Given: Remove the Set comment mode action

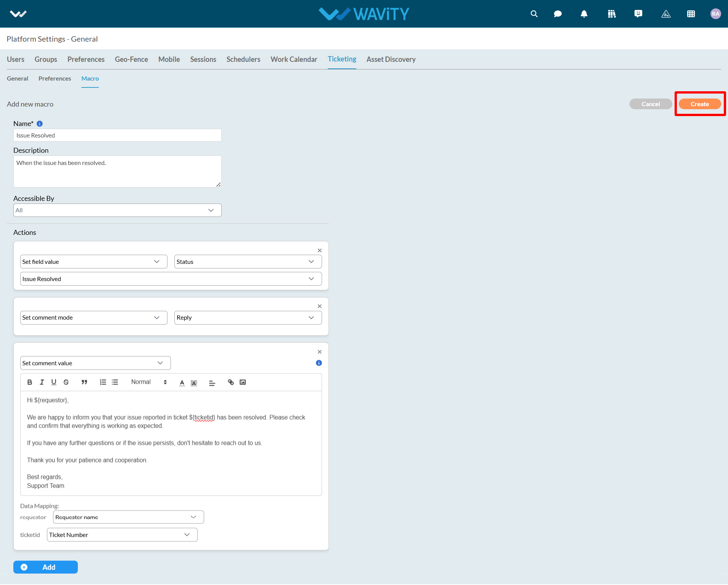Looking at the screenshot, I should coord(320,306).
